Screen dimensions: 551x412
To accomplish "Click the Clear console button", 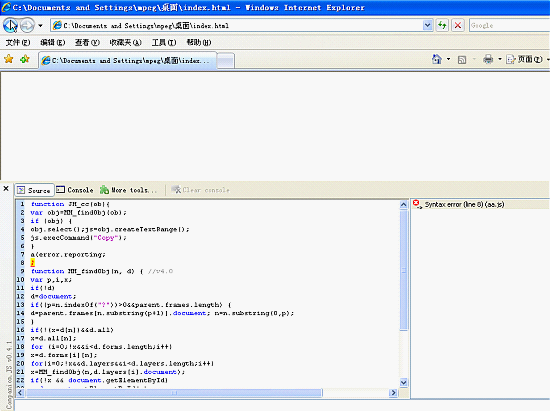I will click(x=200, y=190).
